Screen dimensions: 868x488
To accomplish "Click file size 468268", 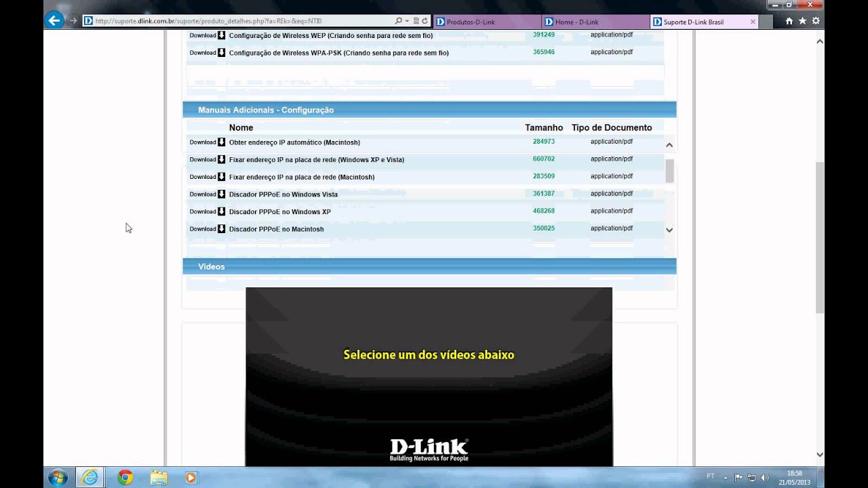I will 544,211.
